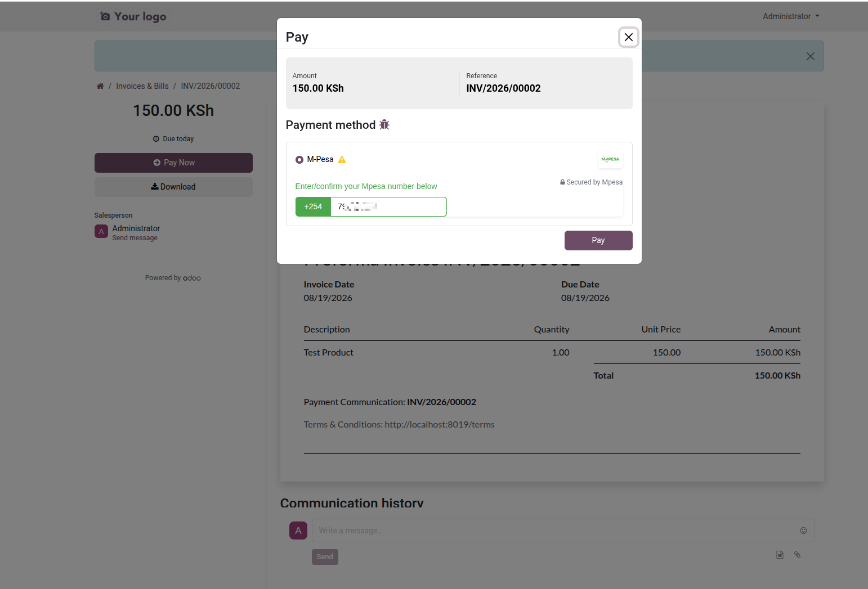Go to home via breadcrumb house icon
This screenshot has height=589, width=868.
(x=100, y=86)
